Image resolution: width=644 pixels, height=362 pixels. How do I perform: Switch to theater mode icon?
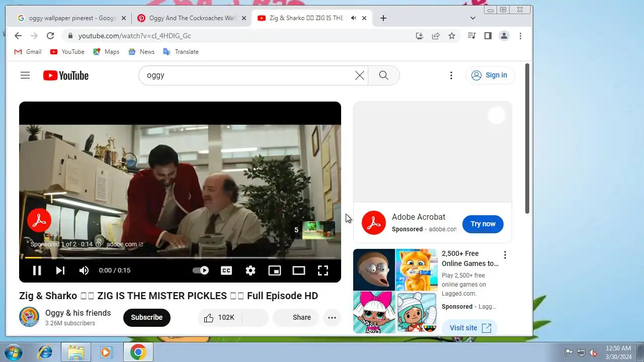[x=299, y=270]
